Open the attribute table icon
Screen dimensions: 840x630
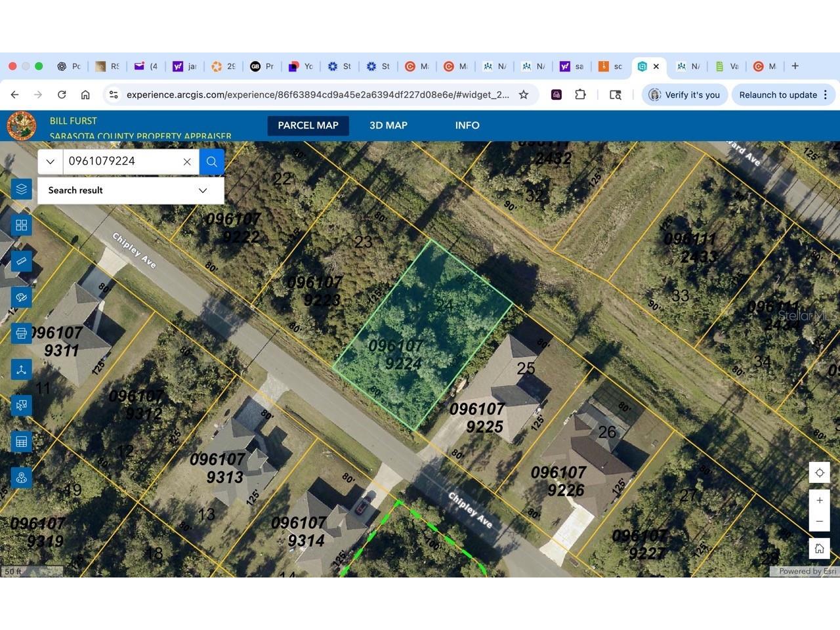[x=21, y=442]
